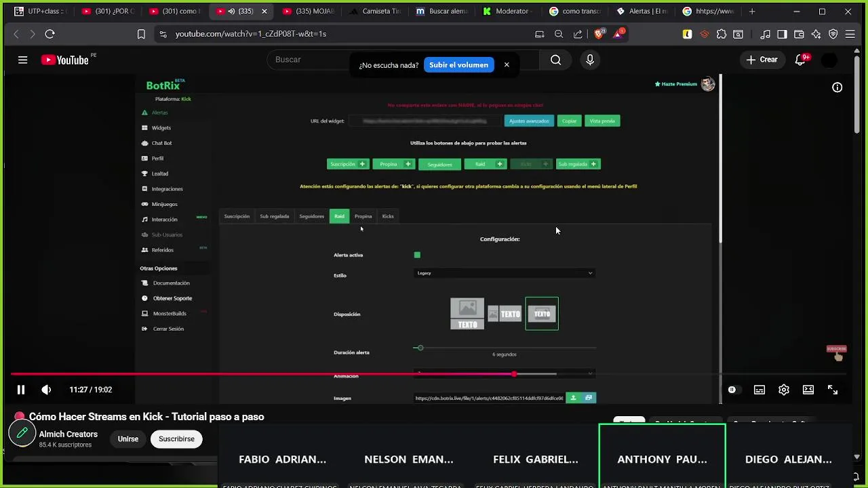The height and width of the screenshot is (488, 868).
Task: Pause the video
Action: pyautogui.click(x=21, y=390)
